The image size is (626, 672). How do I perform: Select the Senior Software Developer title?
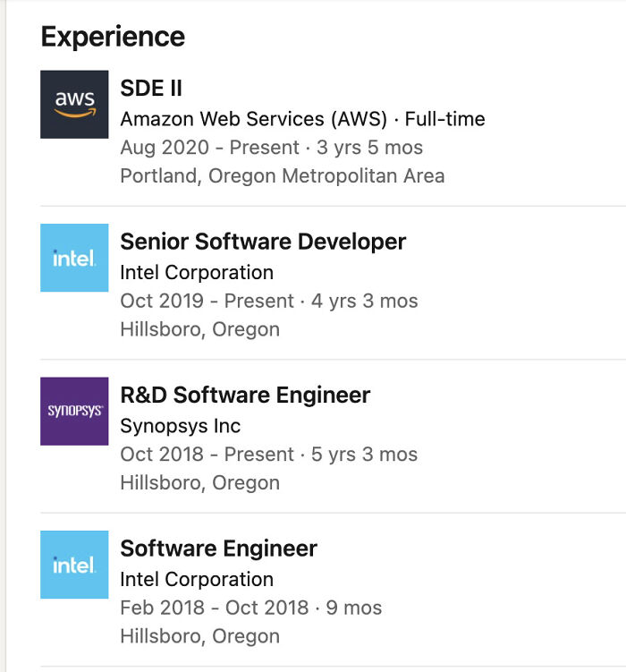263,241
